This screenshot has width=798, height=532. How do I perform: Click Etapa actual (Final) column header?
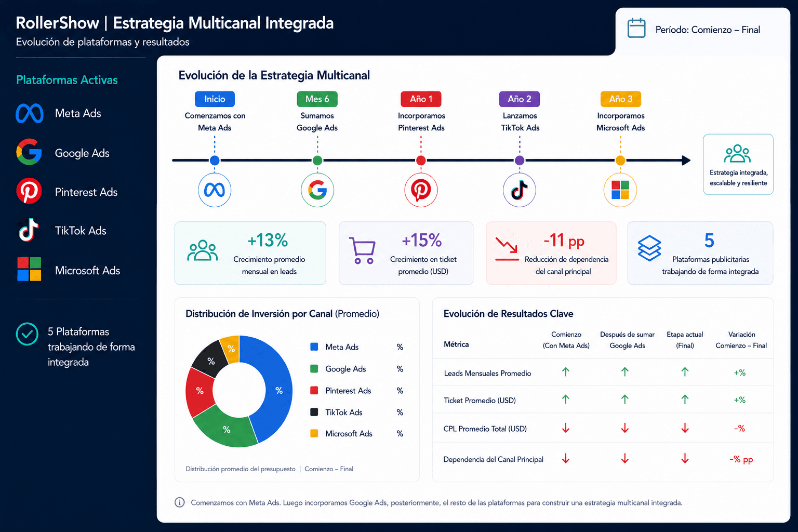685,340
